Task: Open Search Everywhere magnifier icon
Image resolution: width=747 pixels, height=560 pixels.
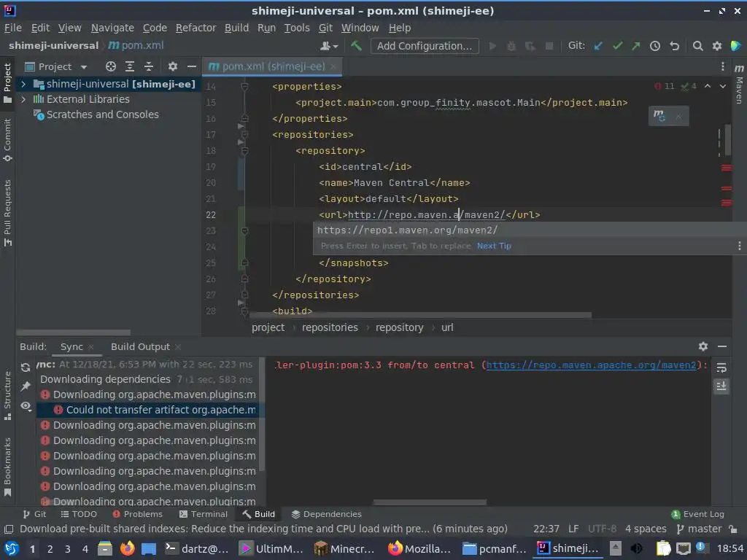Action: click(x=697, y=46)
